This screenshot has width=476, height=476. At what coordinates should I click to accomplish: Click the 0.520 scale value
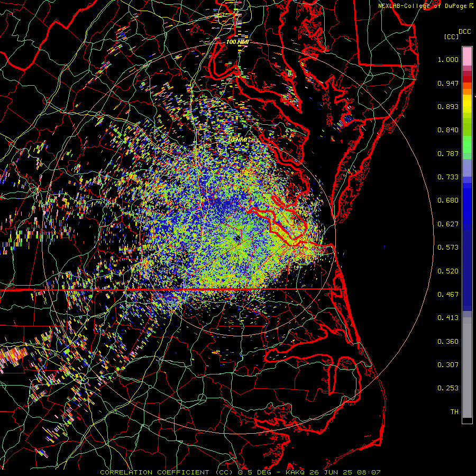(448, 271)
